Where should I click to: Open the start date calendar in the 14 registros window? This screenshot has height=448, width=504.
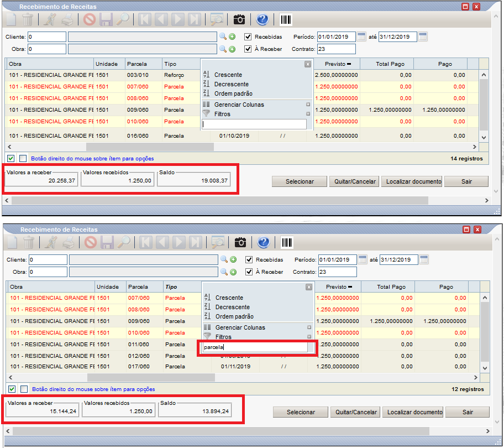point(361,37)
